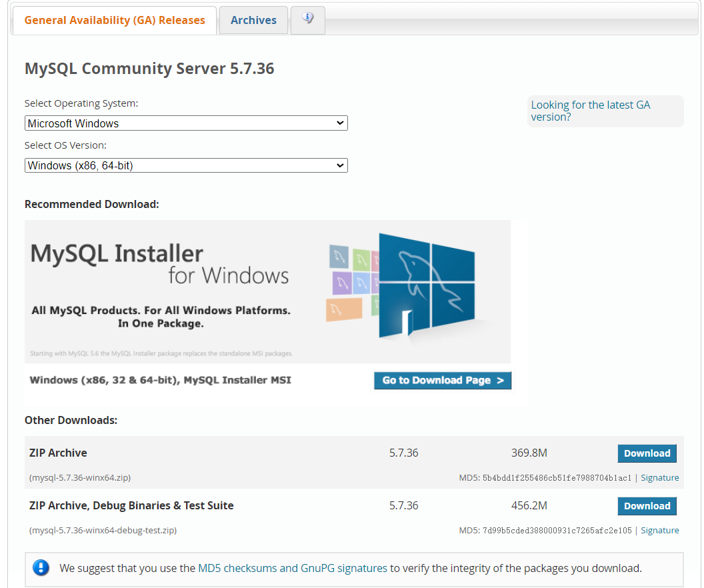Click the Windows dolphin logo graphic
This screenshot has height=588, width=704.
[426, 285]
